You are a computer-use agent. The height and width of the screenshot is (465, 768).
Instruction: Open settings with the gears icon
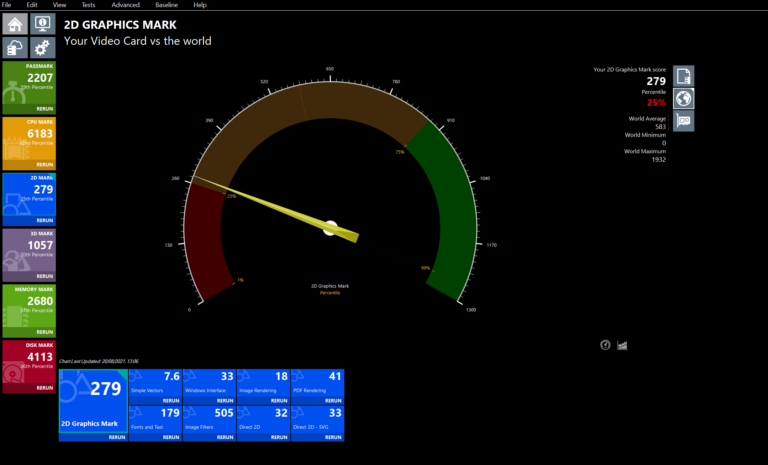click(42, 47)
